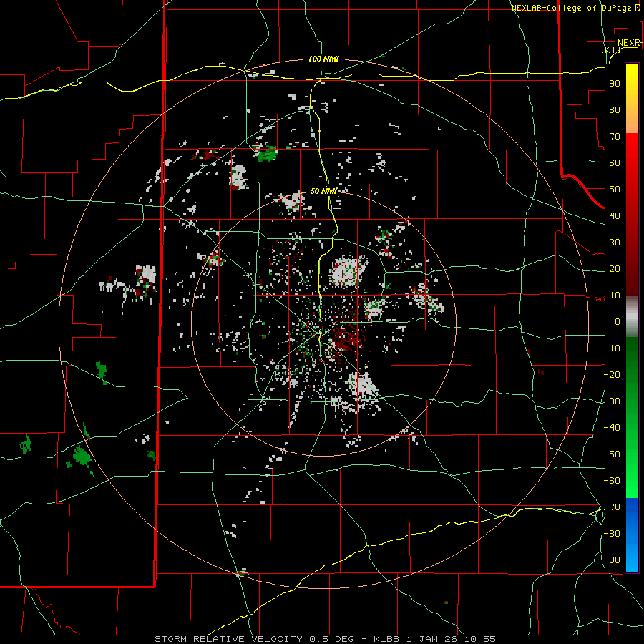Pick the gray band at zero velocity

coord(632,317)
